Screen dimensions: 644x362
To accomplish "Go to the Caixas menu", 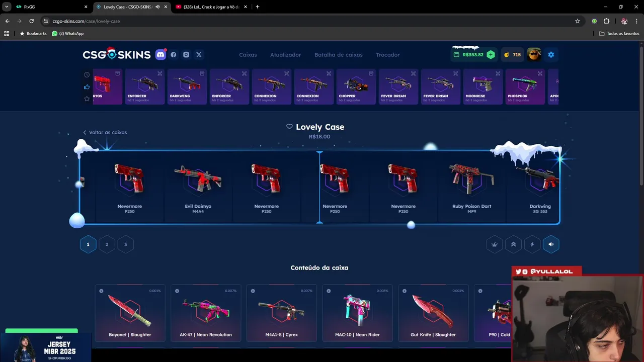I will coord(248,55).
